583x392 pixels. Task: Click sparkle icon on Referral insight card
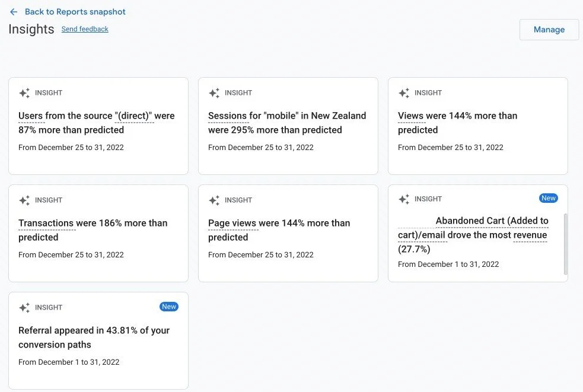point(24,308)
